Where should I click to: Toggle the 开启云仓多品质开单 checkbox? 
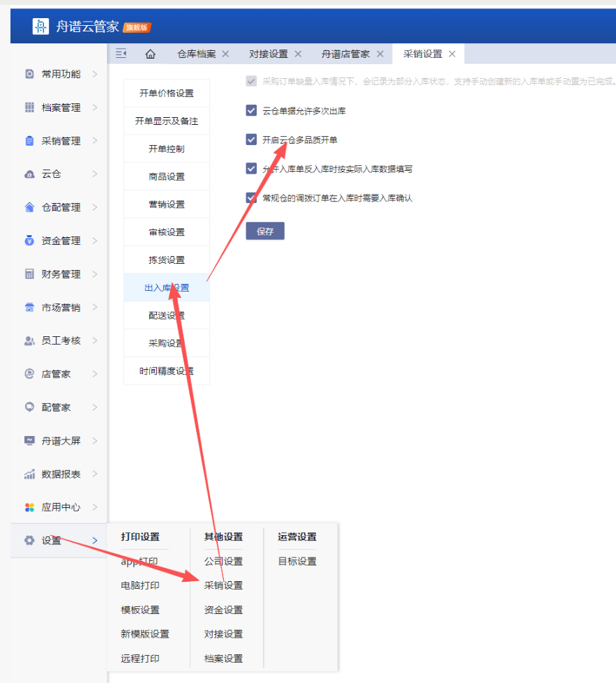click(x=251, y=140)
